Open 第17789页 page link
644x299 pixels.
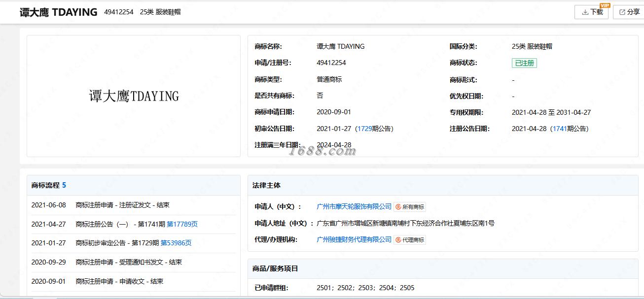tap(182, 224)
